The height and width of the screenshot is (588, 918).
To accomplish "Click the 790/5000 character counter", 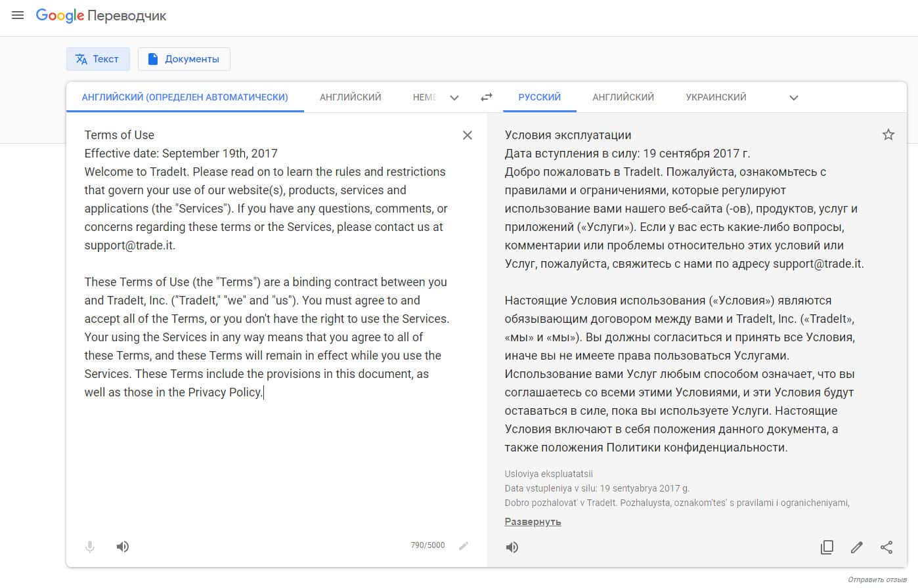I will 427,545.
